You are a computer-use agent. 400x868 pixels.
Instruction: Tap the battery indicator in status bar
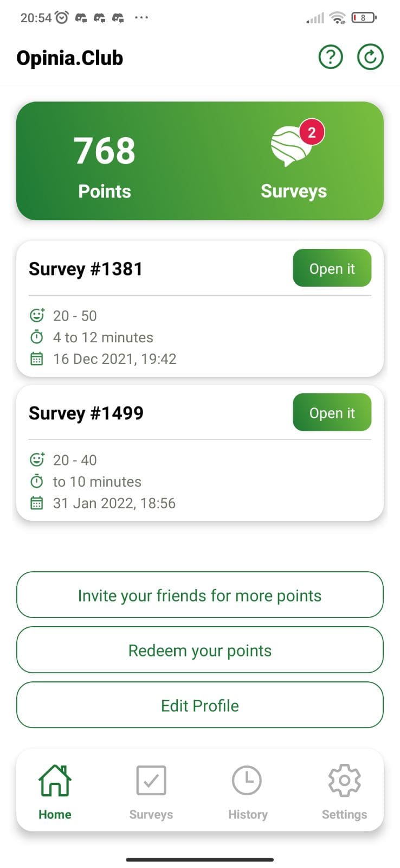tap(363, 18)
